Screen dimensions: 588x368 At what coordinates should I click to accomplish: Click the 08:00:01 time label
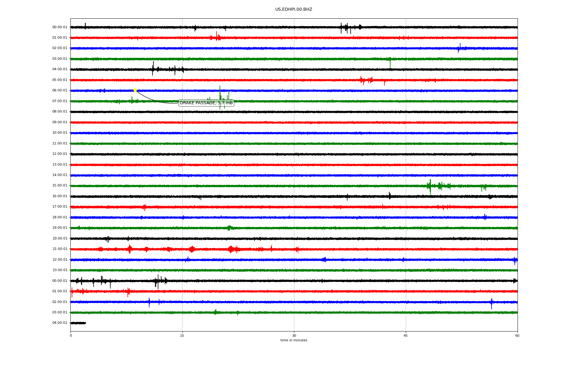click(60, 112)
